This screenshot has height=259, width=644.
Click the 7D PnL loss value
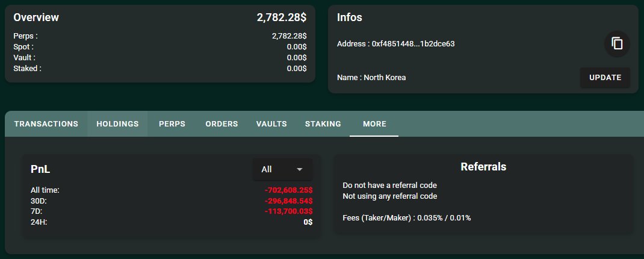click(289, 211)
